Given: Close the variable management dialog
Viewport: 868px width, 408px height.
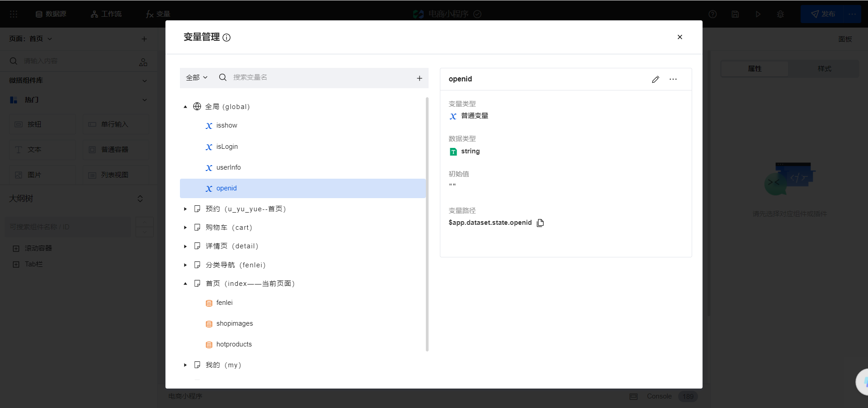Looking at the screenshot, I should tap(679, 37).
